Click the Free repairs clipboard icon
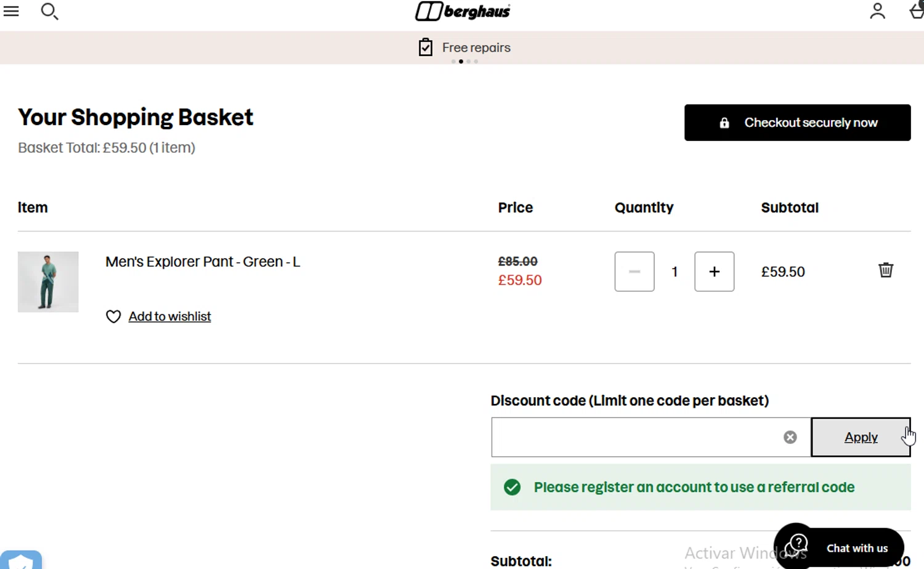 [x=426, y=47]
